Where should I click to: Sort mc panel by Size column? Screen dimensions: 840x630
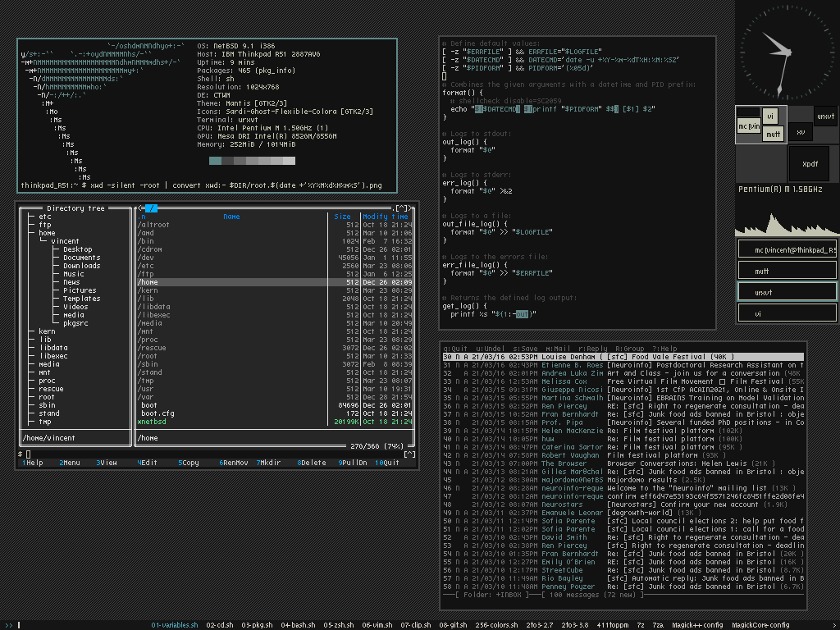(x=342, y=217)
